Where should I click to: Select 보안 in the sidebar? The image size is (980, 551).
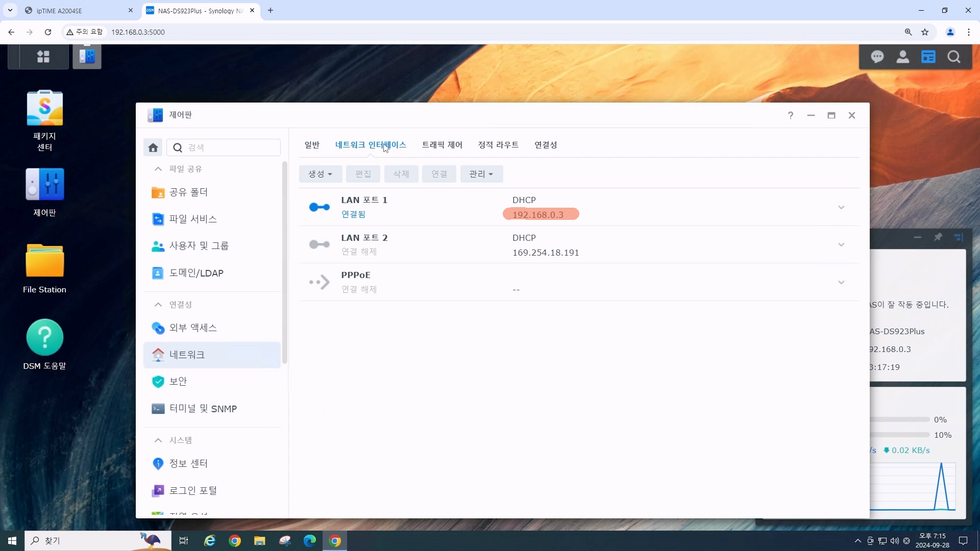[178, 381]
